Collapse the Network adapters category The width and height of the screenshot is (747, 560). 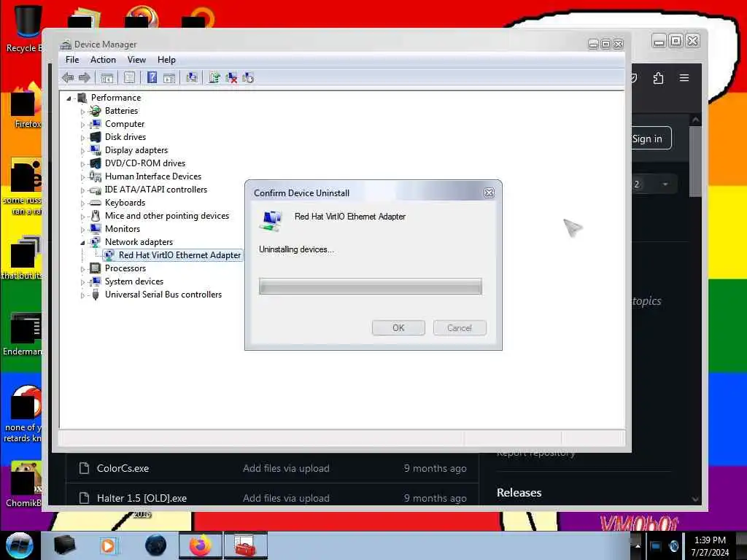coord(82,243)
